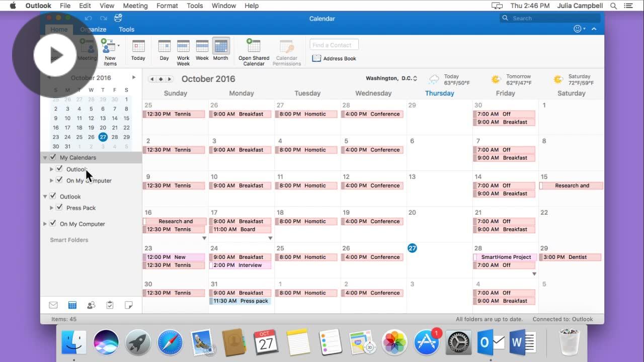Open the Address Book
Screen dimensions: 644x362
(x=334, y=58)
